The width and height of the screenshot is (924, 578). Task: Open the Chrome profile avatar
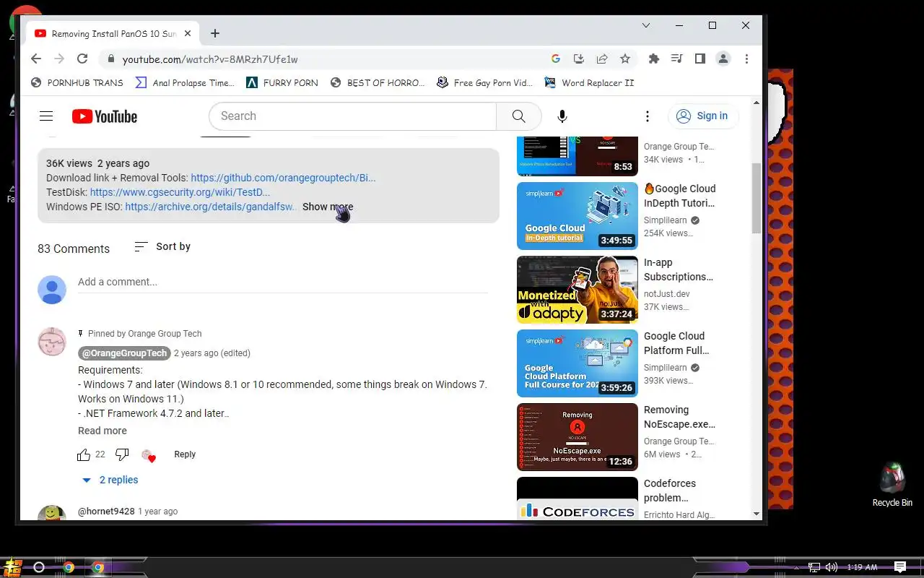[723, 59]
